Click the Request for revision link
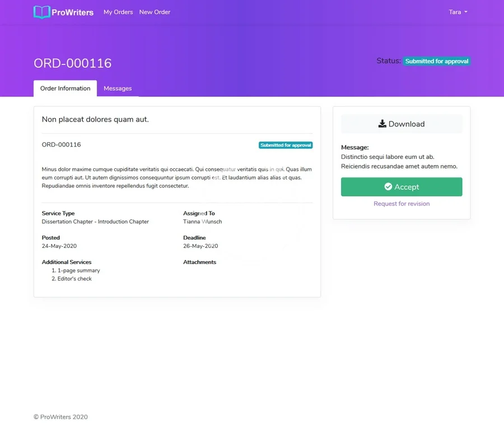 402,204
